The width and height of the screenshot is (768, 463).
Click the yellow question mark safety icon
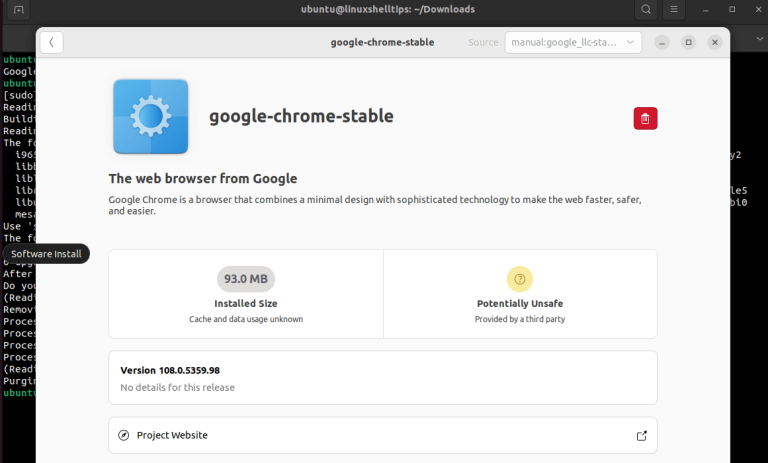519,279
